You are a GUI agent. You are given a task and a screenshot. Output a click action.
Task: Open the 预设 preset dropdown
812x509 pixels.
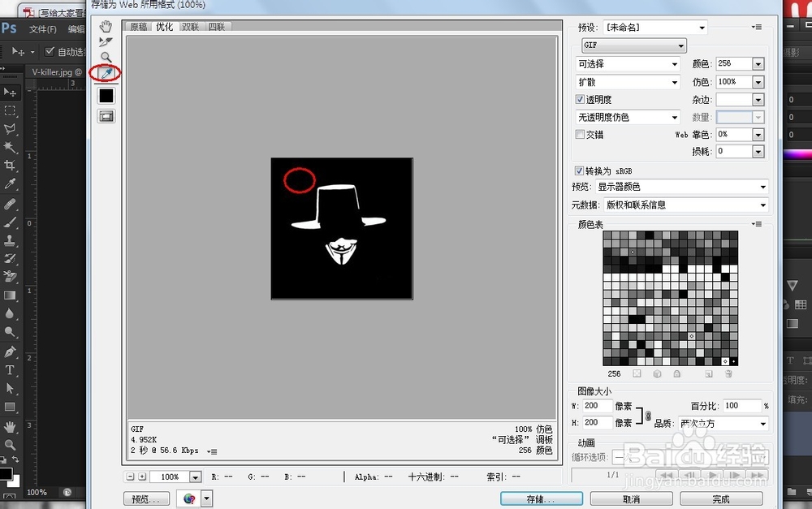(655, 28)
